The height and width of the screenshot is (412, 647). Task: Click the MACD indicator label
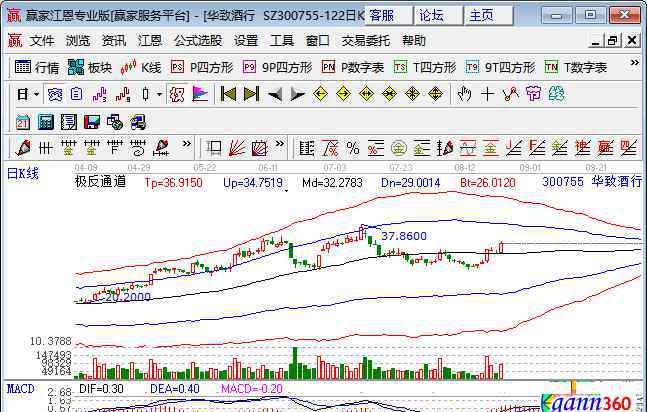click(x=21, y=389)
